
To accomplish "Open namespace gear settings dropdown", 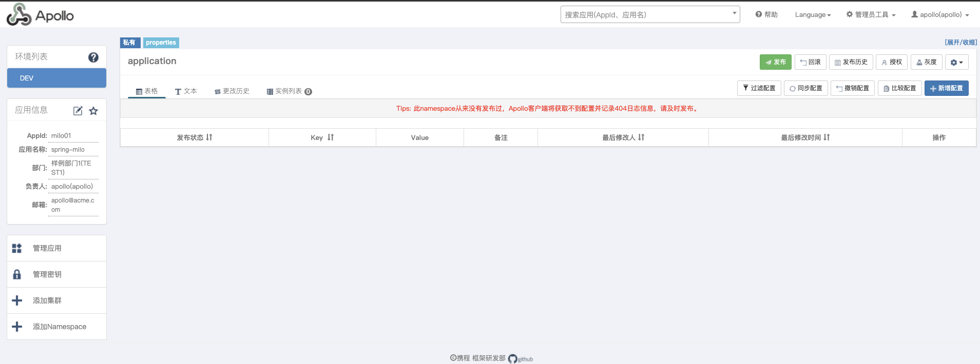I will (957, 62).
